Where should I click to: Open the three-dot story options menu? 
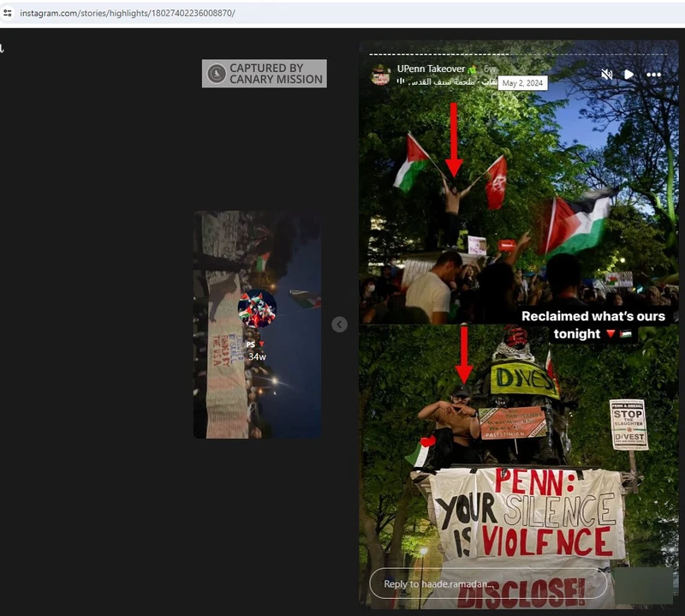653,75
